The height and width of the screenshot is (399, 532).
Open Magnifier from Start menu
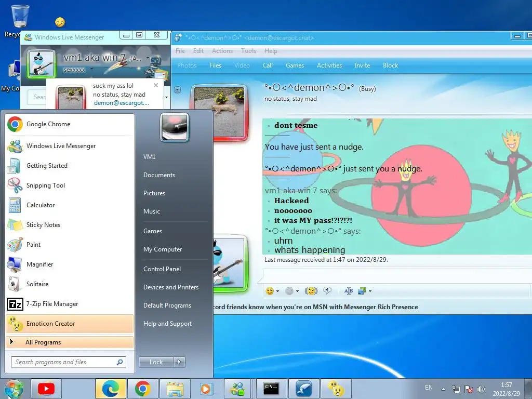pyautogui.click(x=70, y=264)
